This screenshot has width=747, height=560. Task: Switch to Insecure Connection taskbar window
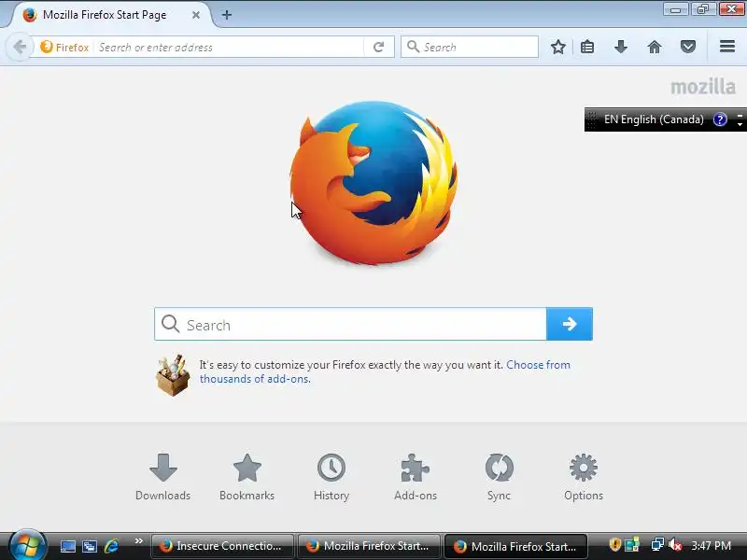click(222, 546)
